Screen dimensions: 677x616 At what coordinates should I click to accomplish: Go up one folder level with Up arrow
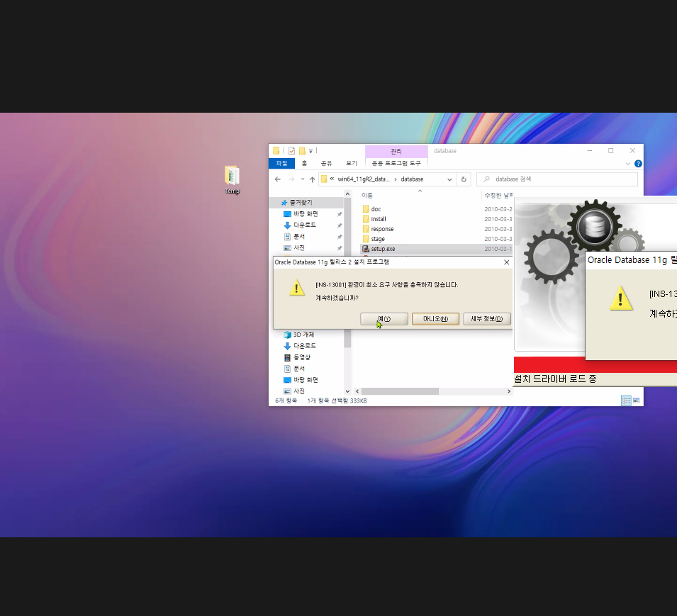(312, 179)
